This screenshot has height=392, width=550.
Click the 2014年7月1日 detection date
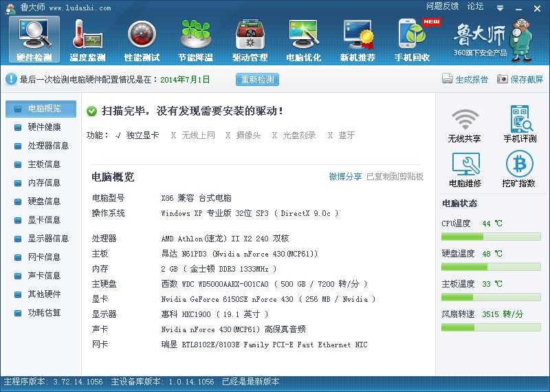[x=185, y=80]
